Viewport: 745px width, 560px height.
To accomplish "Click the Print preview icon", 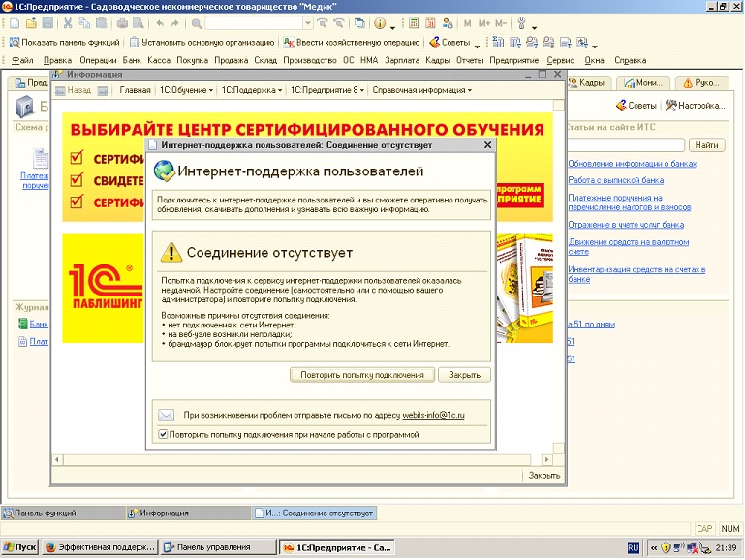I will tap(139, 23).
